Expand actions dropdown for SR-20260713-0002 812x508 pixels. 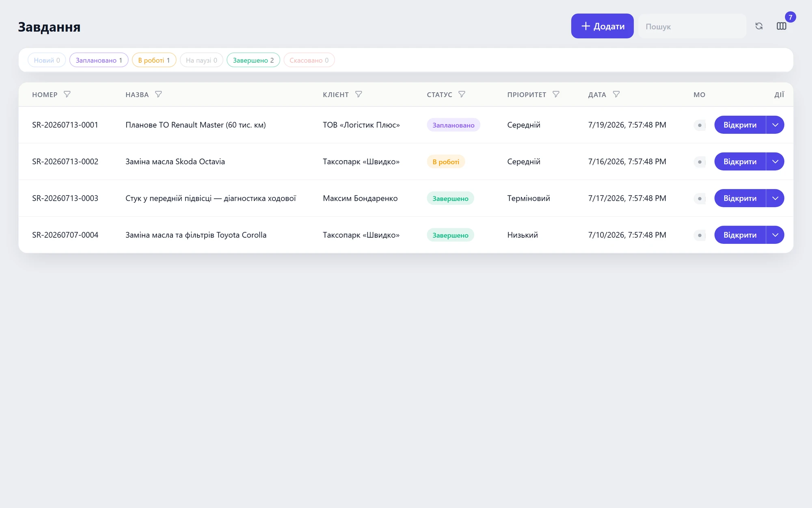775,161
